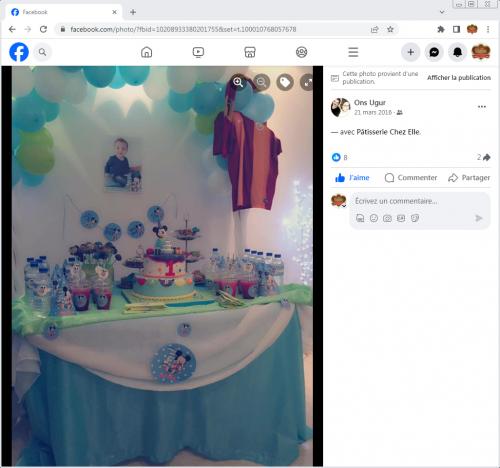This screenshot has width=500, height=468.
Task: Open Facebook home via the logo
Action: [x=19, y=52]
